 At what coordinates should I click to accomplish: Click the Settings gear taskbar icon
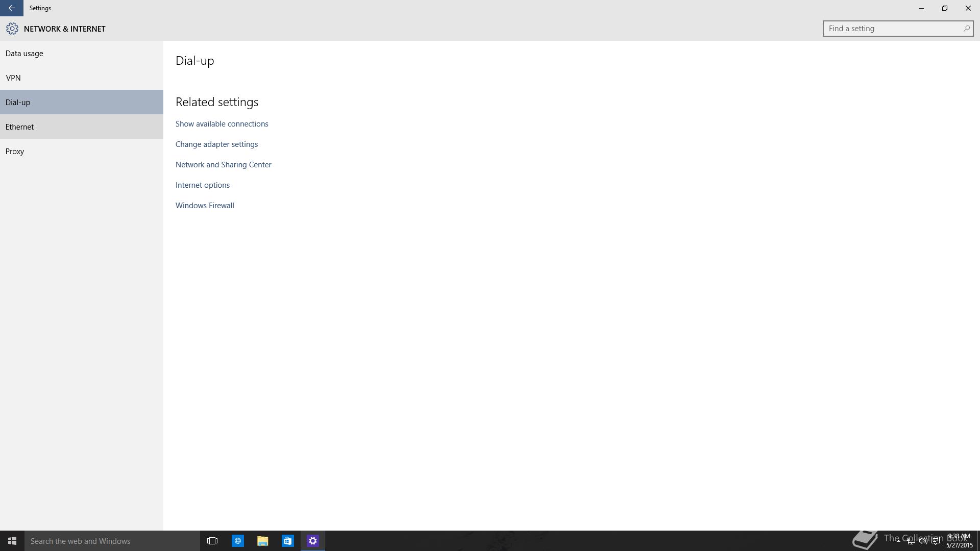point(313,541)
